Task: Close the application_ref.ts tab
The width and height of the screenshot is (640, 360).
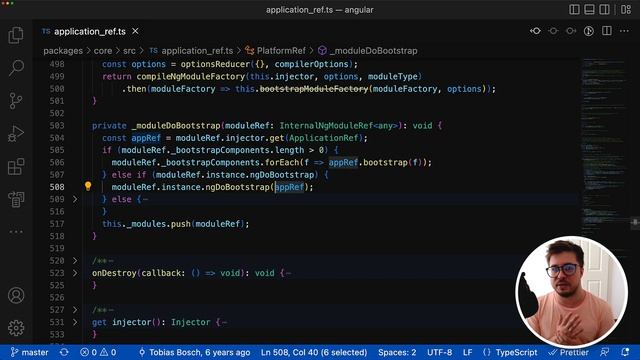Action: (136, 31)
